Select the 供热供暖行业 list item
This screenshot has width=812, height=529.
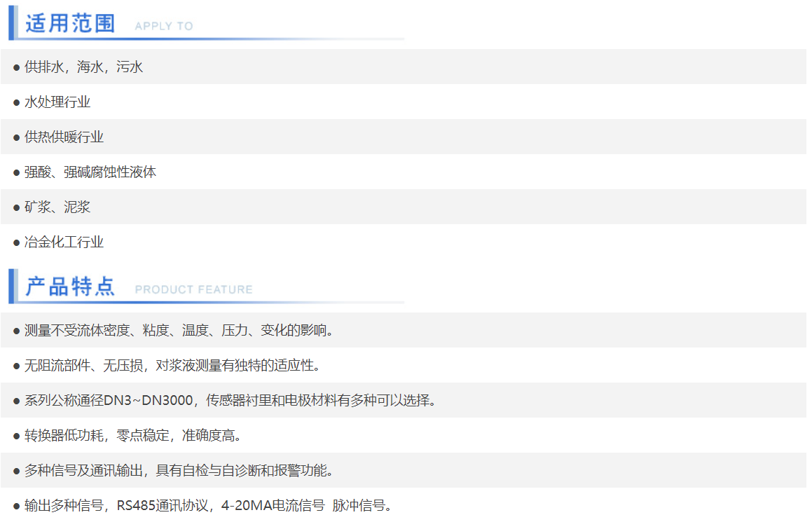pyautogui.click(x=64, y=137)
